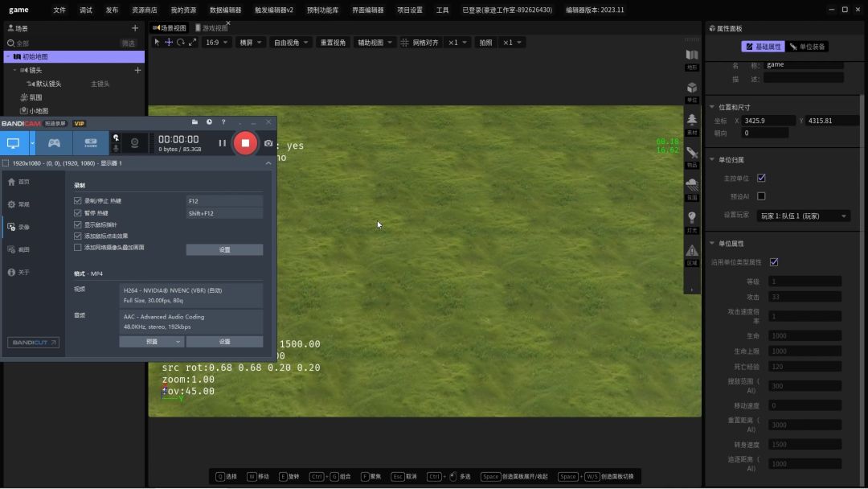Open the 16:9 aspect ratio dropdown
This screenshot has height=489, width=868.
[216, 43]
